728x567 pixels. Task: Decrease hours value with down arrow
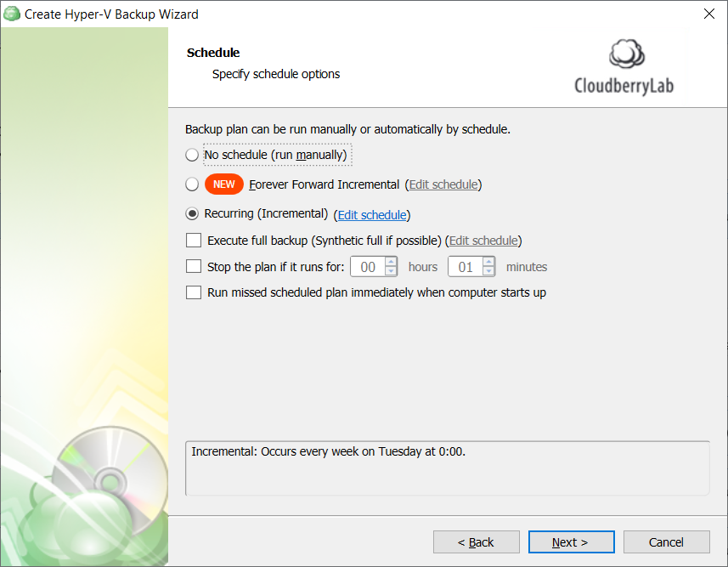391,271
